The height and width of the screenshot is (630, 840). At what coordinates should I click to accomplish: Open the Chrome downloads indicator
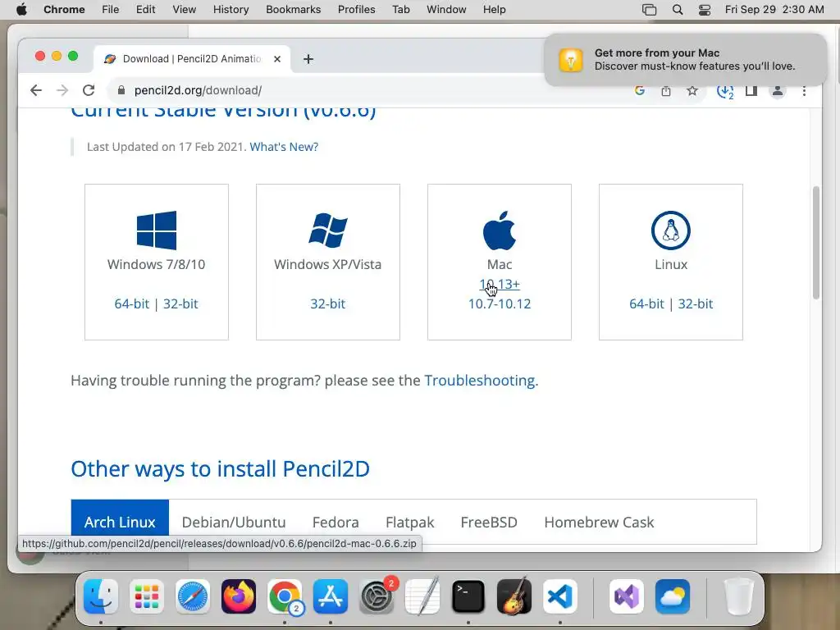point(725,91)
